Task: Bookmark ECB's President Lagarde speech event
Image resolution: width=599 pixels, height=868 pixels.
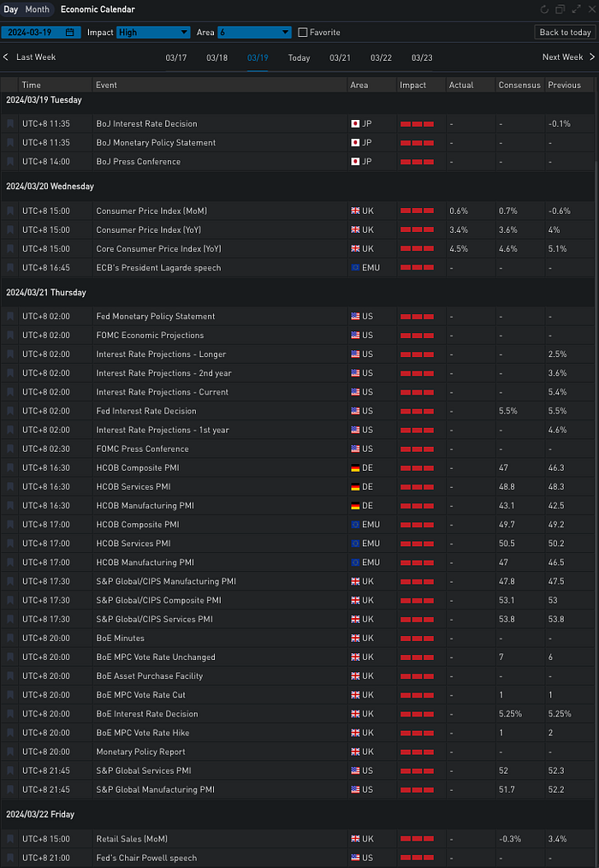Action: [x=10, y=268]
